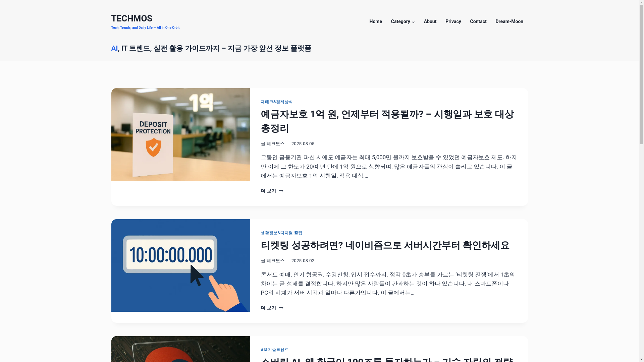Open the Privacy page
The image size is (644, 362).
click(453, 21)
